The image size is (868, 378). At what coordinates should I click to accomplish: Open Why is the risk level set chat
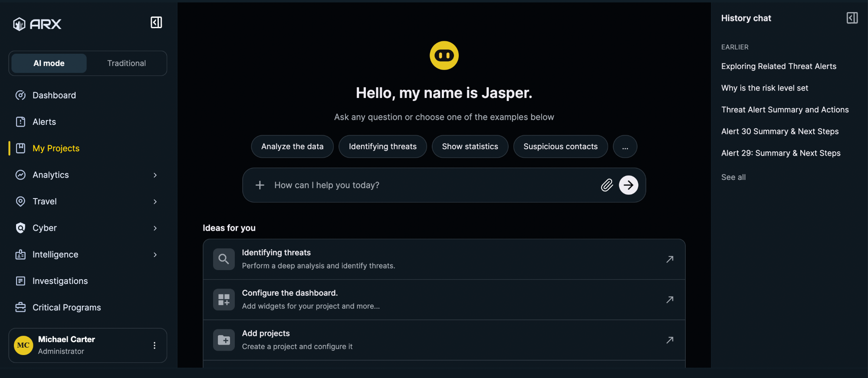[765, 88]
